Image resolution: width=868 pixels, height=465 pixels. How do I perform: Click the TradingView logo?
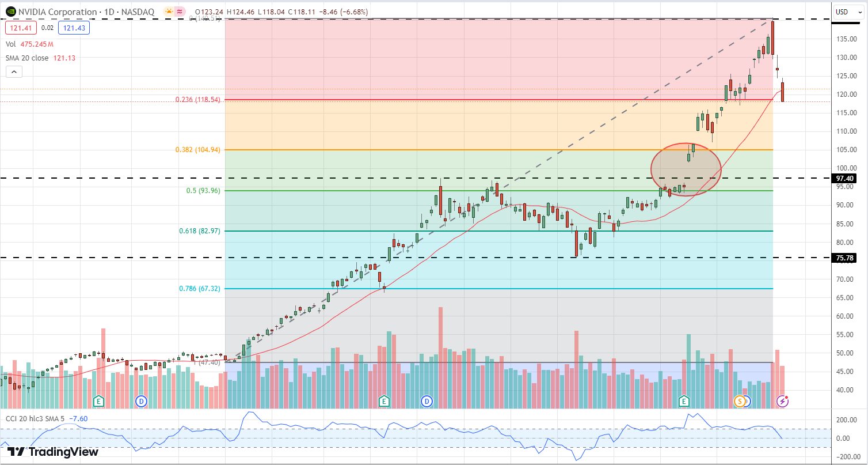coord(53,452)
